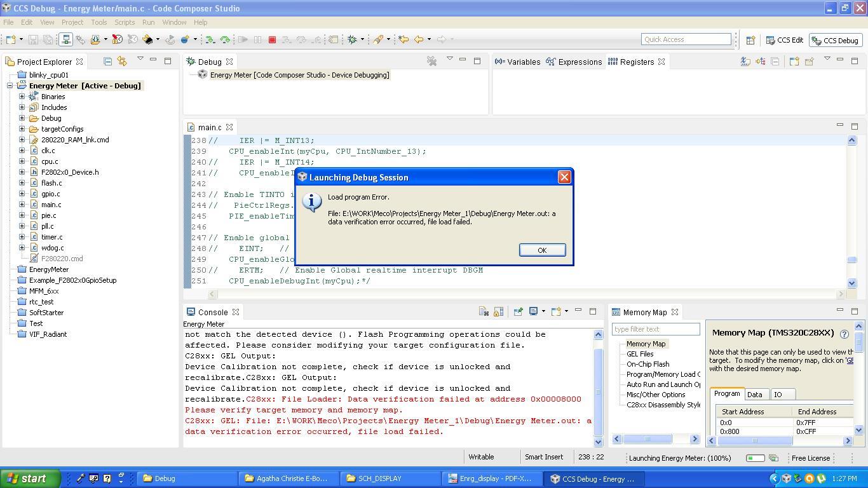
Task: Click the green Debug bug icon in the toolbar
Action: click(353, 40)
